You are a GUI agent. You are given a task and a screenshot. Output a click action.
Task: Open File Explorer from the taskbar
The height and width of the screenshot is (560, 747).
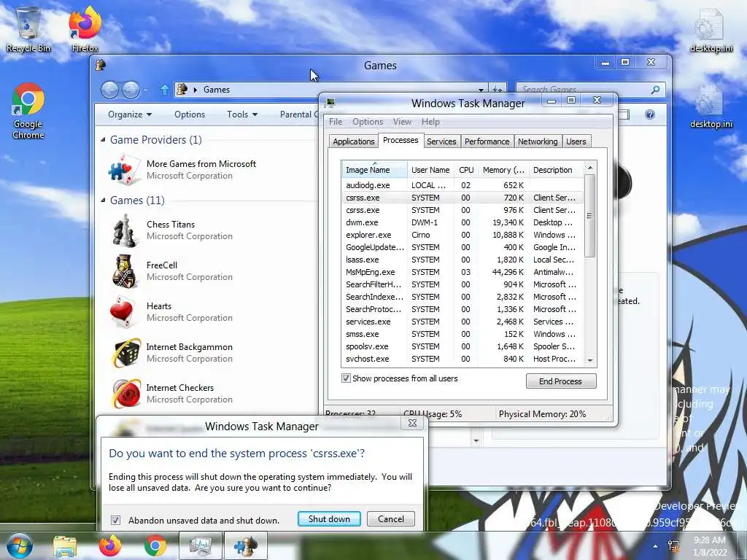(x=65, y=546)
